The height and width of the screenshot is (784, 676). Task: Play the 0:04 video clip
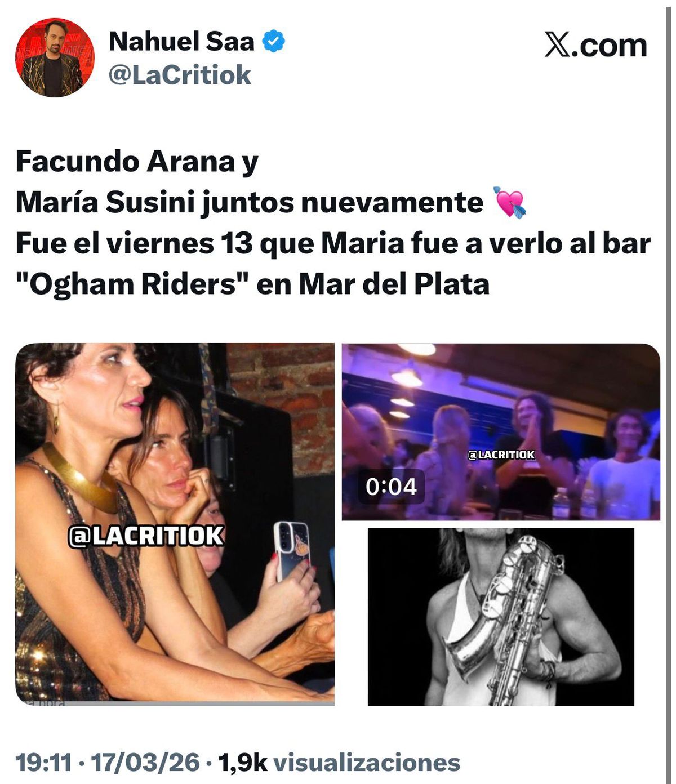(501, 431)
